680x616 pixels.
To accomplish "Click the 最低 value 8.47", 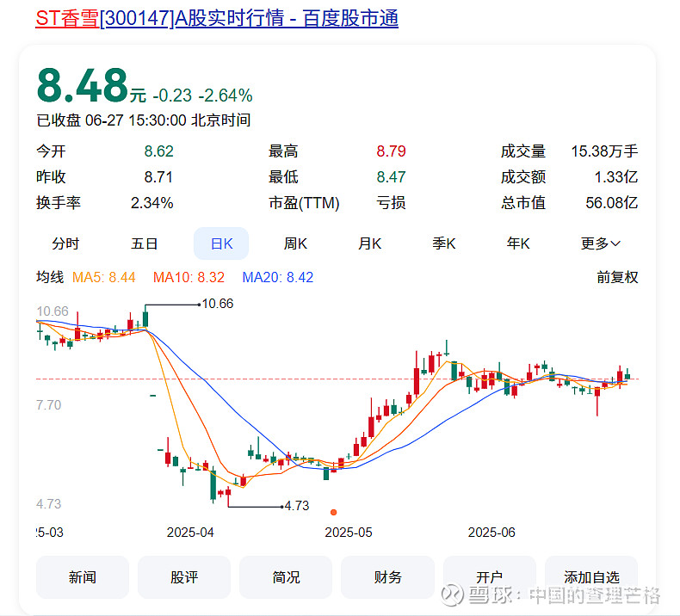I will coord(391,177).
